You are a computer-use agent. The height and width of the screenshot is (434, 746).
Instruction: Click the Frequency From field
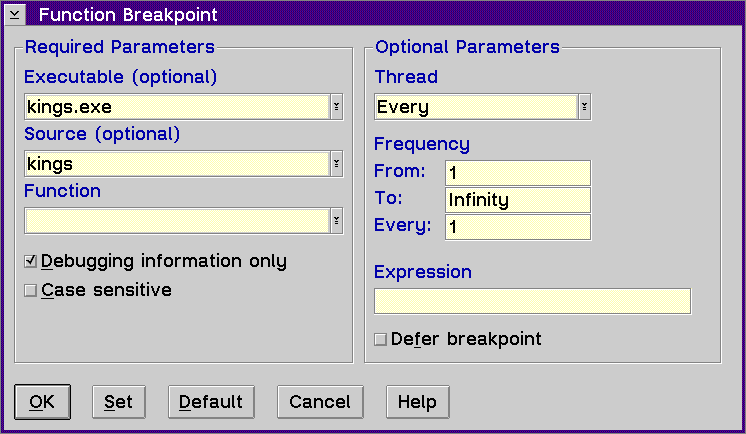point(518,173)
